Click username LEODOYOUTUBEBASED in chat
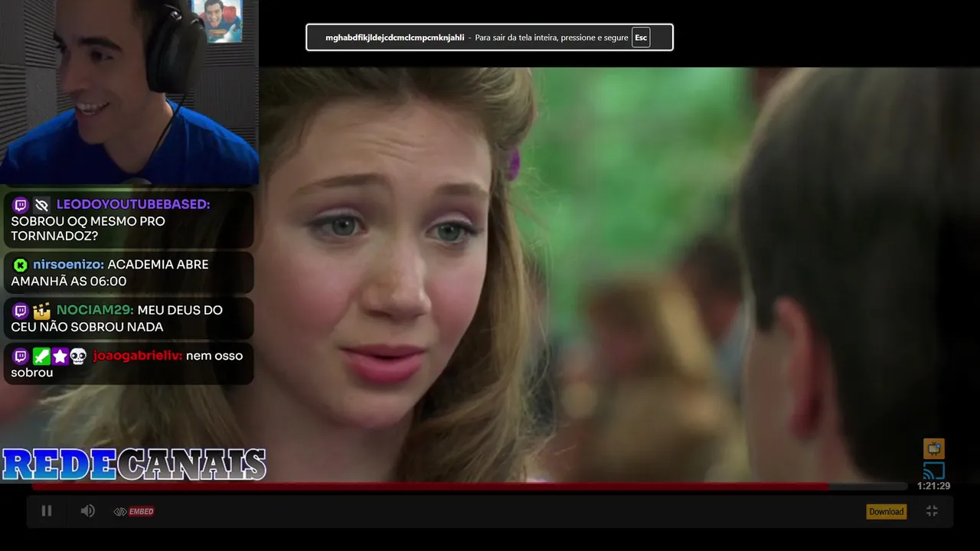The image size is (980, 551). (132, 204)
